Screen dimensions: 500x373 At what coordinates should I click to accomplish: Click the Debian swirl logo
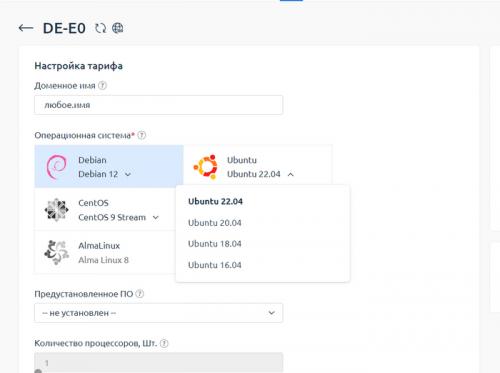(56, 167)
